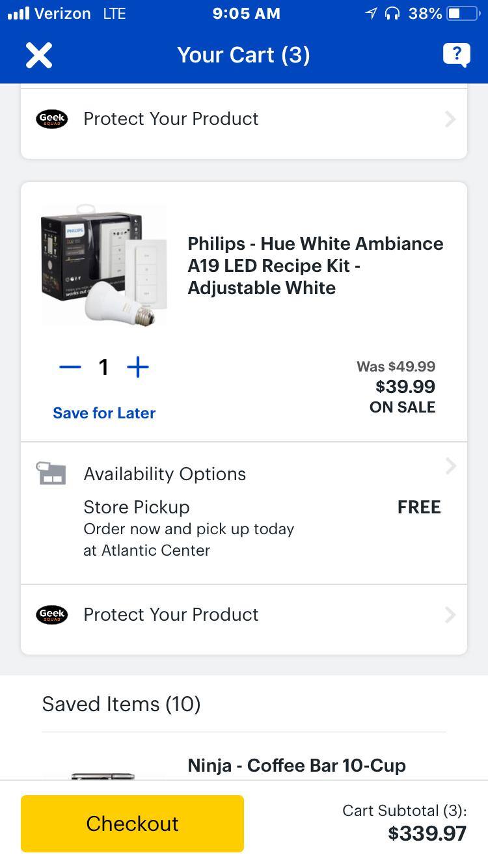This screenshot has width=488, height=868.
Task: Tap the Saved Items (10) header
Action: pyautogui.click(x=121, y=704)
